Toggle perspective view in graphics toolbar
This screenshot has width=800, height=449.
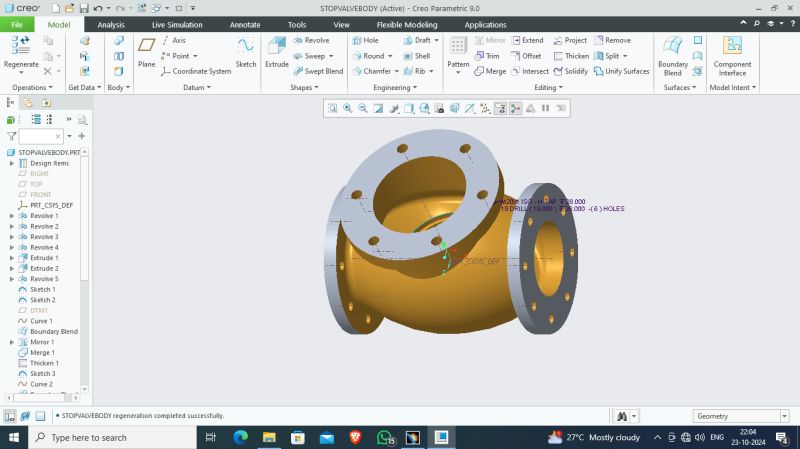click(454, 108)
